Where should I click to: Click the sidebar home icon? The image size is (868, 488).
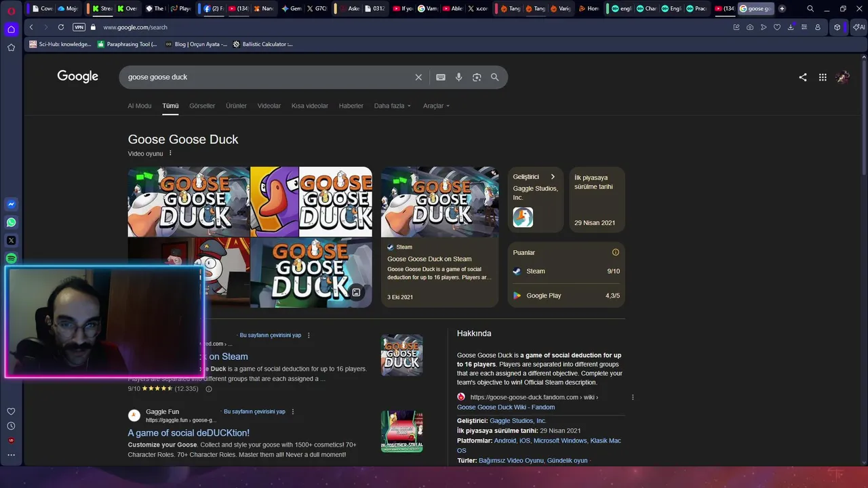tap(11, 29)
